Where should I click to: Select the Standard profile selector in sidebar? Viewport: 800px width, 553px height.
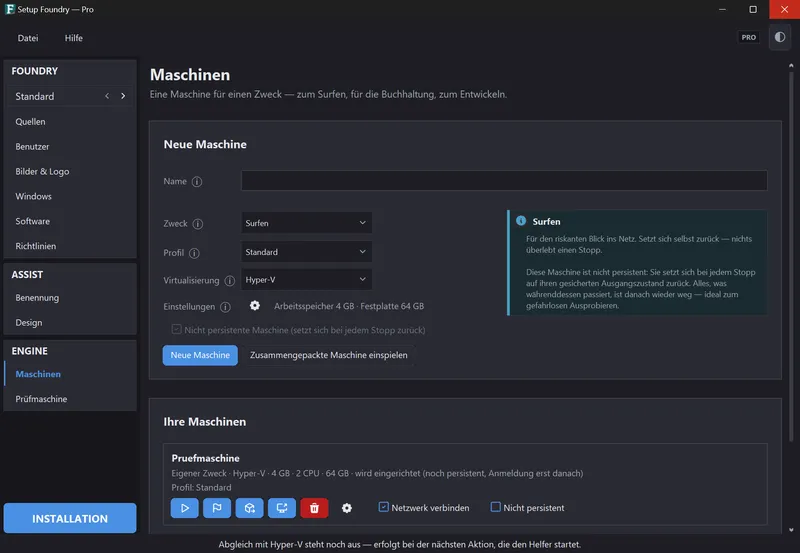pyautogui.click(x=70, y=96)
